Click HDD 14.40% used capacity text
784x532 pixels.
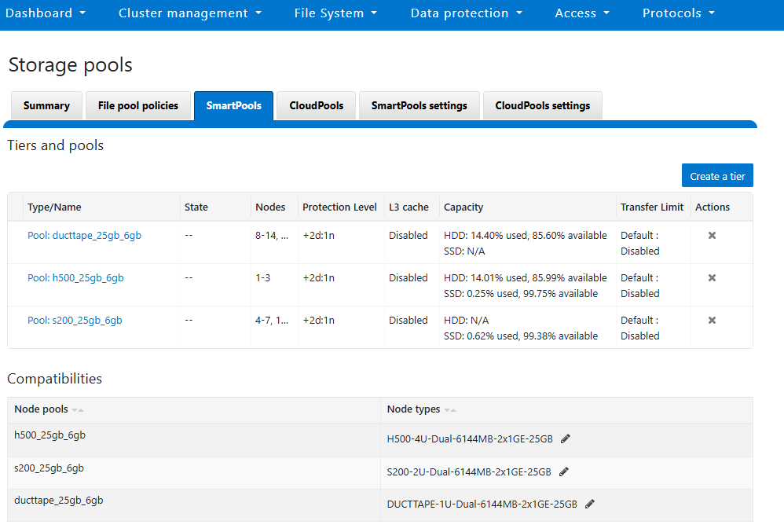point(525,235)
